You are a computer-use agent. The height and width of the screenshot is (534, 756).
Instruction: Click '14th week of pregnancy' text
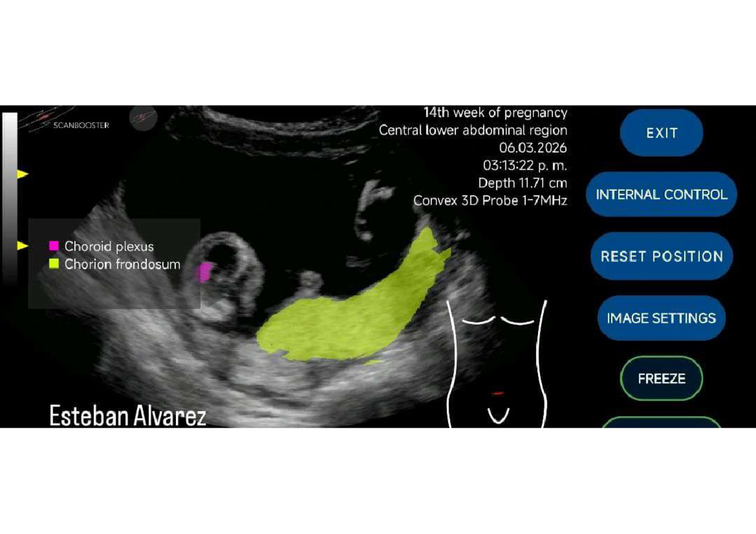click(x=495, y=113)
